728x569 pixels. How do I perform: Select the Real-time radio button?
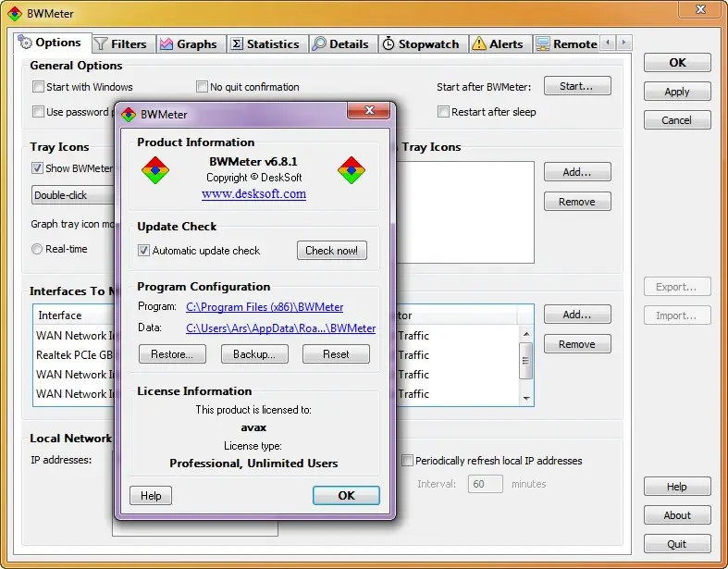pos(37,249)
